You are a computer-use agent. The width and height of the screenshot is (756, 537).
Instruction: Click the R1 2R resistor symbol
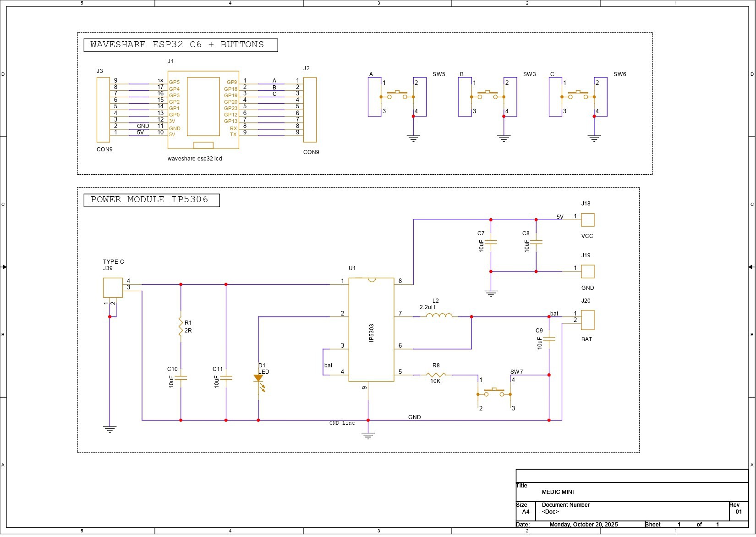(181, 327)
